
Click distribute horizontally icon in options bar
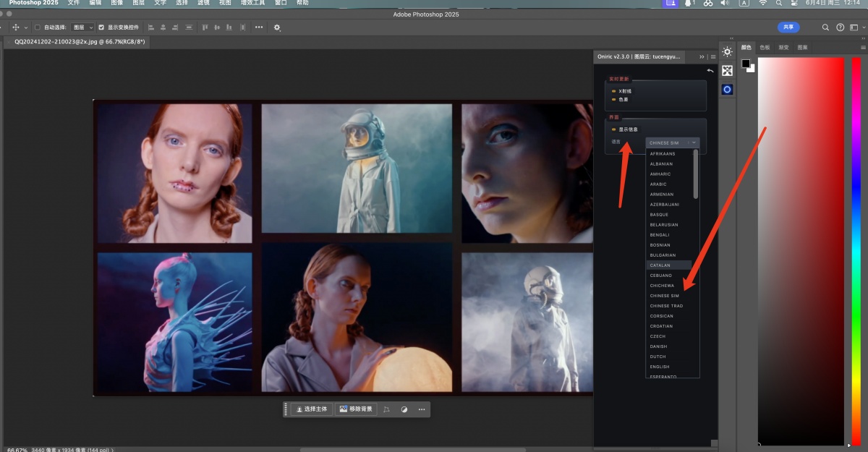click(242, 27)
